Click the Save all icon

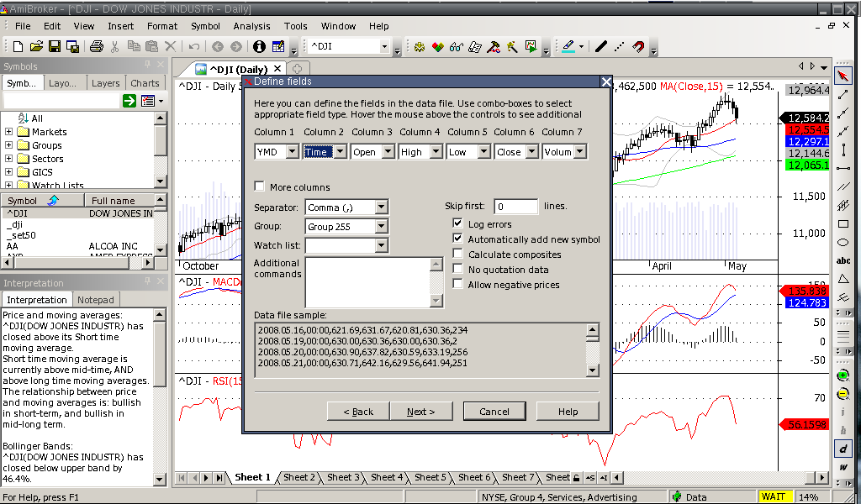72,46
